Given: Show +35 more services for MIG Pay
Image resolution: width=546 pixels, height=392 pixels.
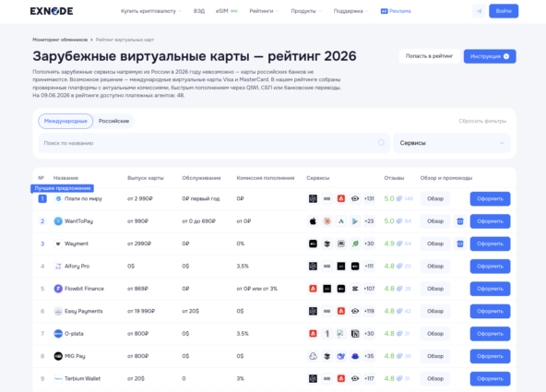Looking at the screenshot, I should [x=369, y=356].
